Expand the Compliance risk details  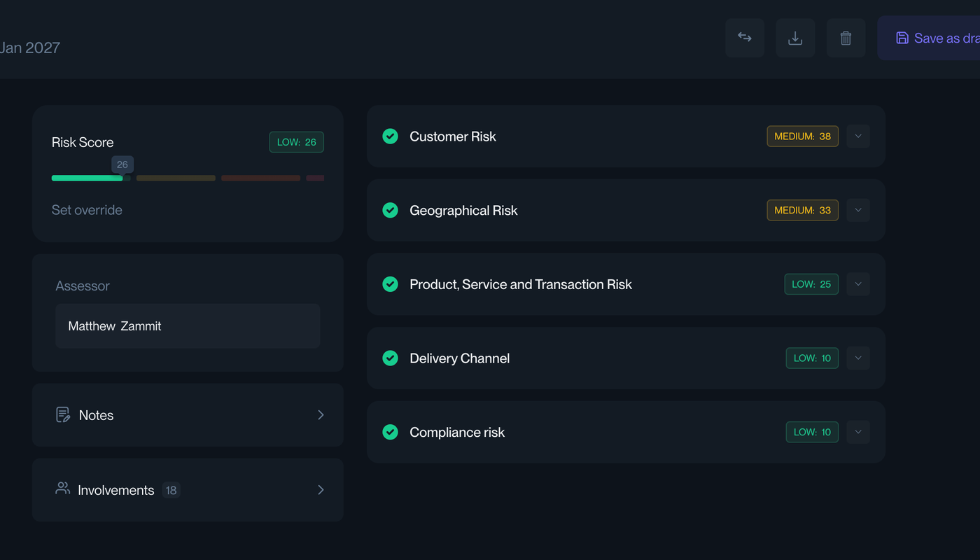click(x=857, y=432)
